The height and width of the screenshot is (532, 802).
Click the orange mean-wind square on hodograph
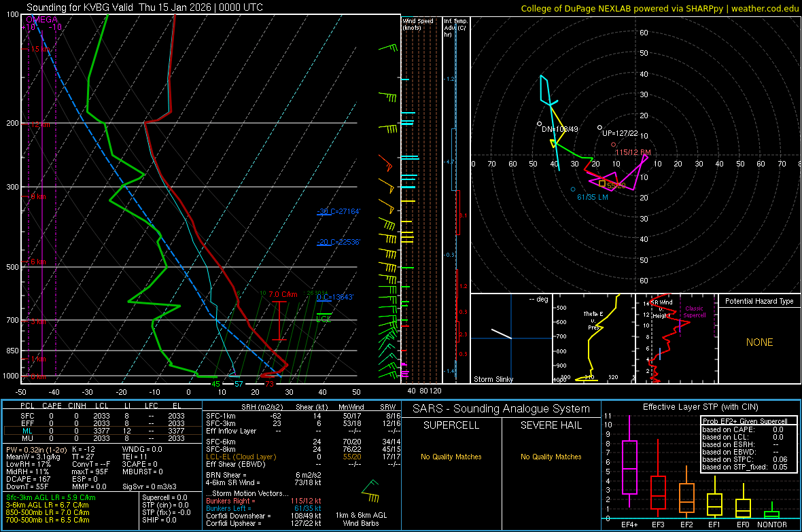[x=602, y=183]
